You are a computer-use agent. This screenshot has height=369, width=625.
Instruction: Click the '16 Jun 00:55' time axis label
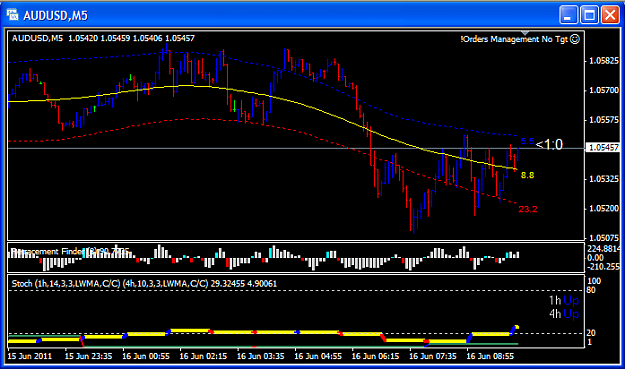(x=146, y=356)
